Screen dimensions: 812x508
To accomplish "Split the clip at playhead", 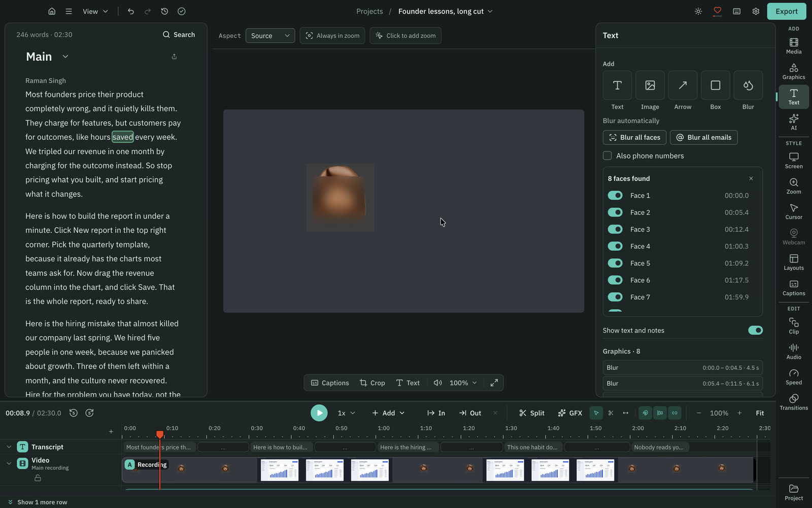I will point(531,413).
